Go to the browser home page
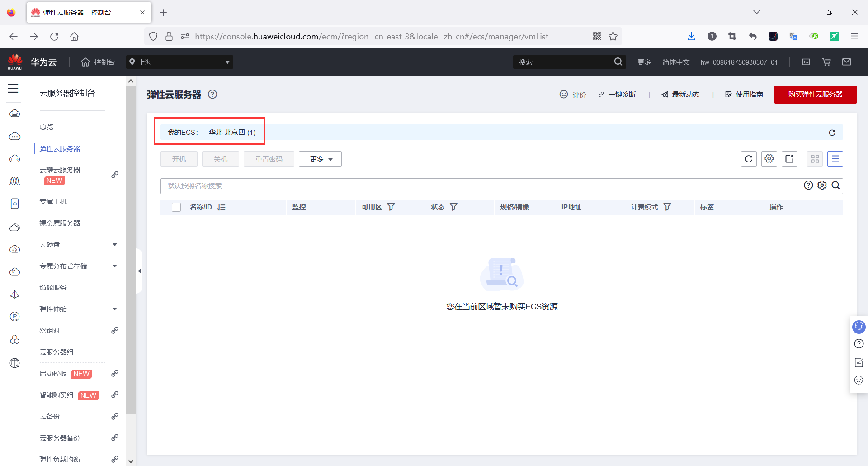Image resolution: width=868 pixels, height=466 pixels. [x=74, y=36]
